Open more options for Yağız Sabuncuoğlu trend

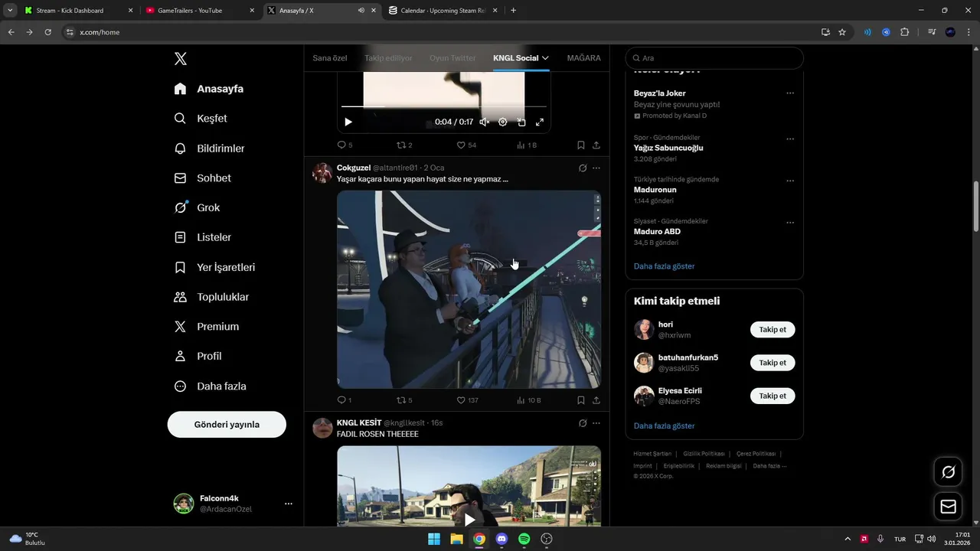coord(790,139)
